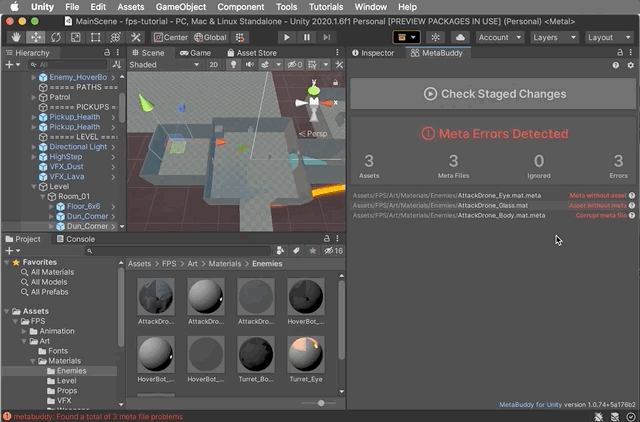Switch to the Inspector tab
Viewport: 640px width, 422px height.
(373, 52)
